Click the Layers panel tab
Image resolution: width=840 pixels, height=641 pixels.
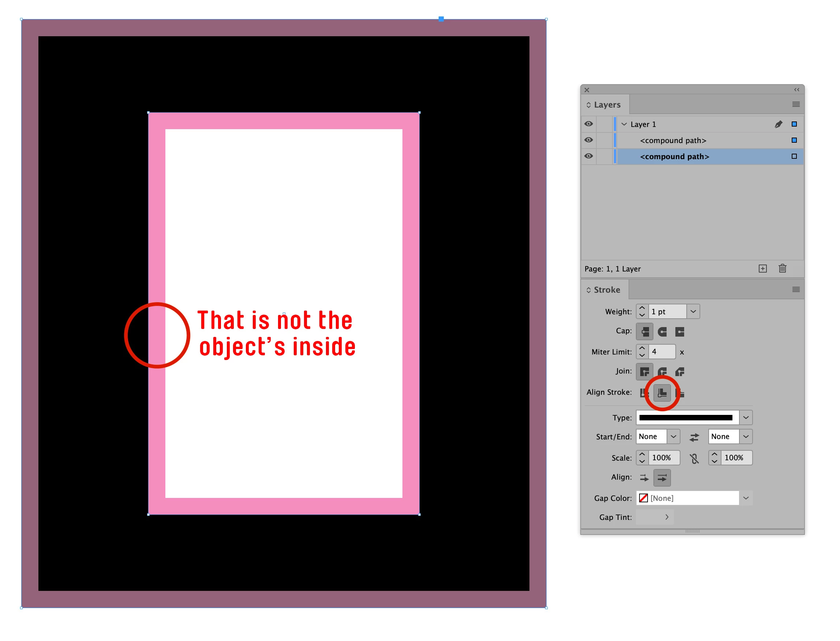tap(607, 105)
